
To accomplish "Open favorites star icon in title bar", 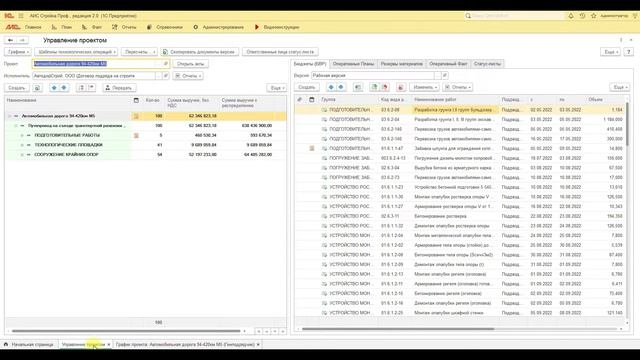I will click(x=593, y=16).
